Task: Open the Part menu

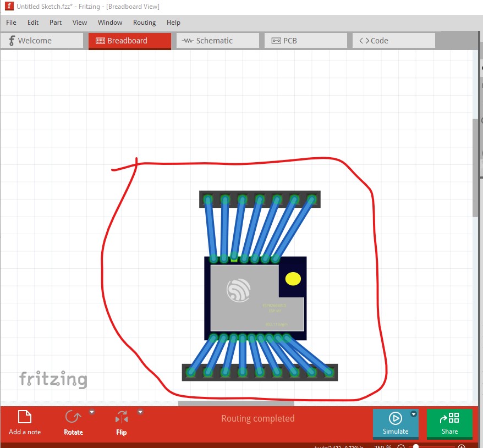Action: click(56, 23)
